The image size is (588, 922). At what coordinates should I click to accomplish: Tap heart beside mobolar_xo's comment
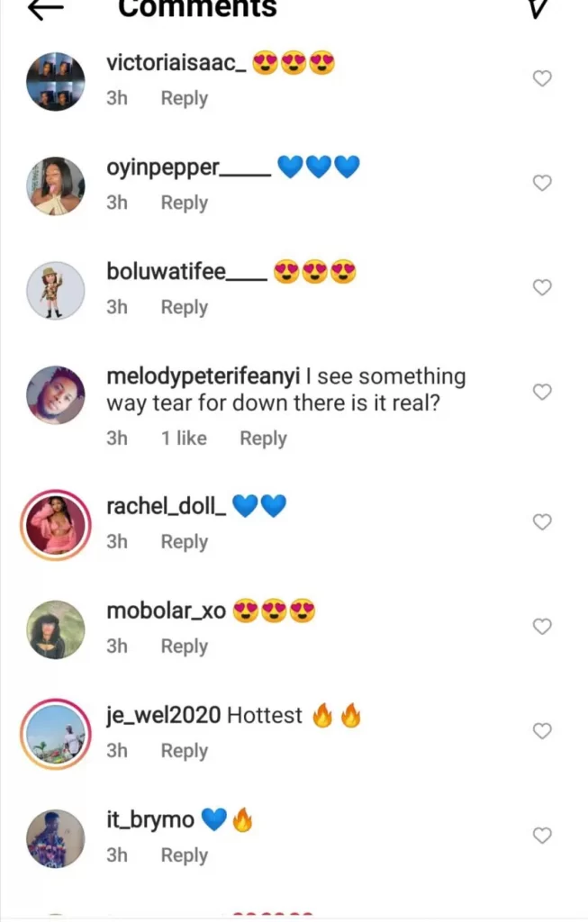pyautogui.click(x=542, y=627)
